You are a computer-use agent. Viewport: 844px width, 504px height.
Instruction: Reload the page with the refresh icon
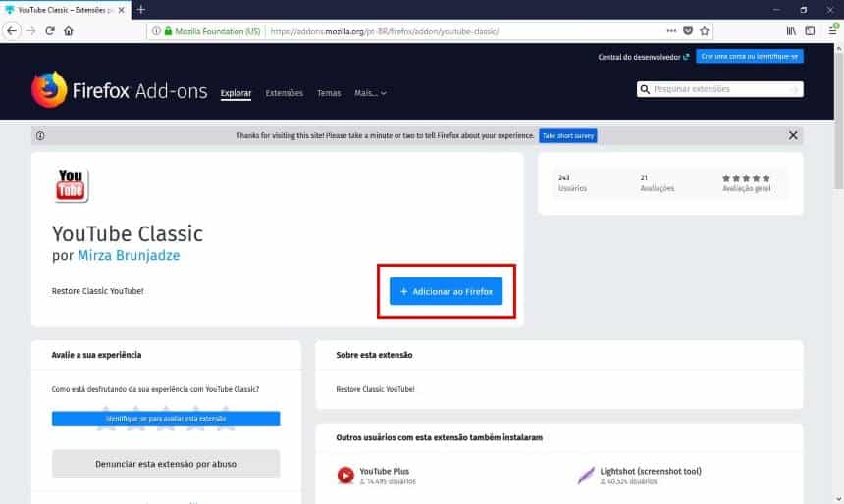tap(50, 31)
